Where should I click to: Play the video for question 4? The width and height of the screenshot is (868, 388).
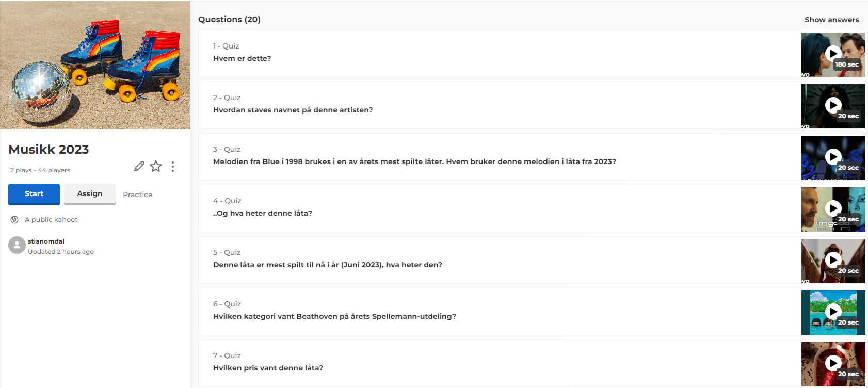833,208
